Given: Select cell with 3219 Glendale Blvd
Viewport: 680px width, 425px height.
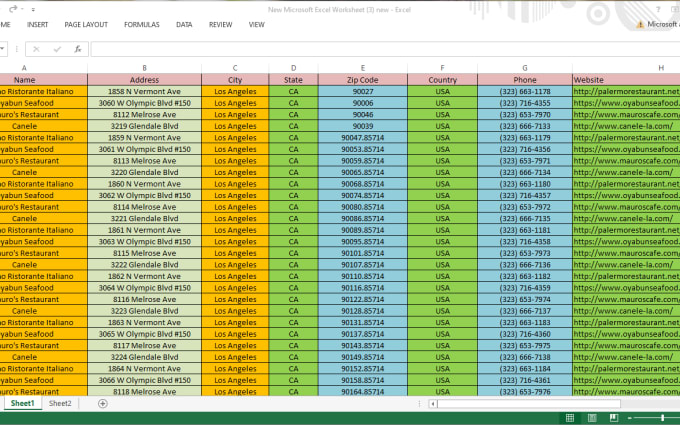Looking at the screenshot, I should (144, 126).
